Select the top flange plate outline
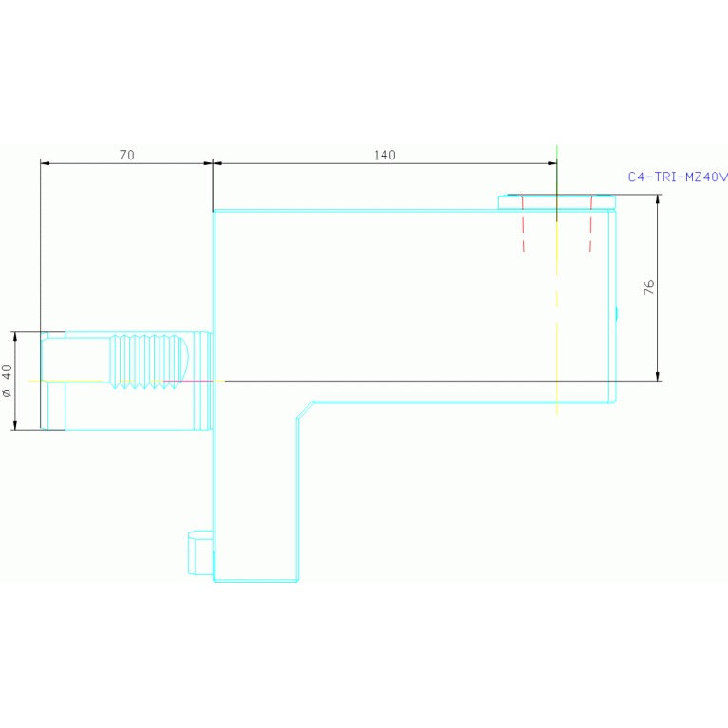The height and width of the screenshot is (728, 728). (x=557, y=201)
